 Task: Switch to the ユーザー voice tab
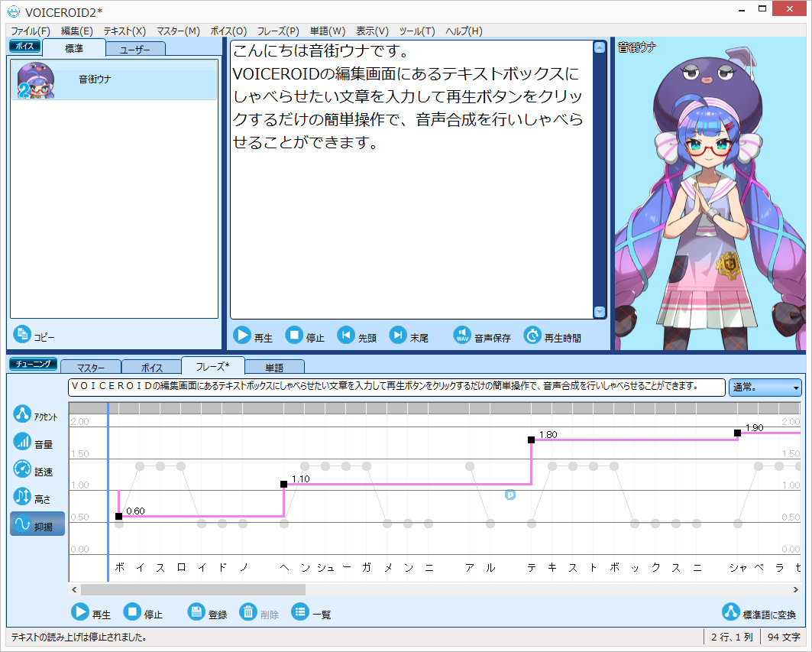[135, 50]
